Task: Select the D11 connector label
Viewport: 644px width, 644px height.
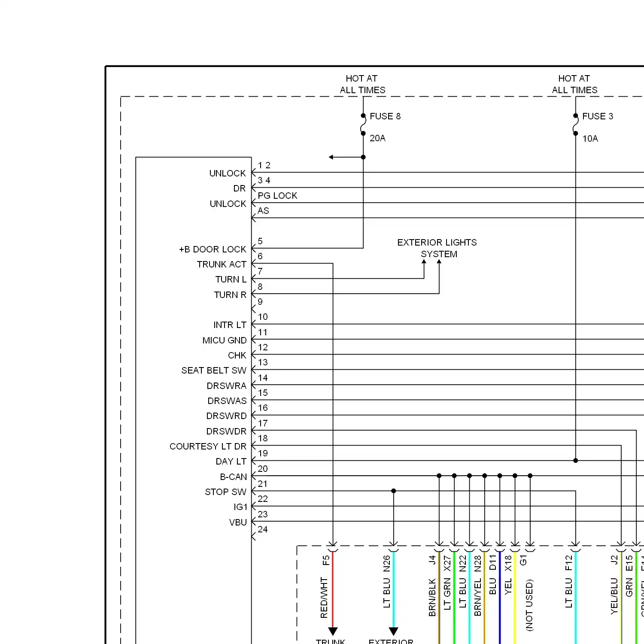Action: point(492,562)
